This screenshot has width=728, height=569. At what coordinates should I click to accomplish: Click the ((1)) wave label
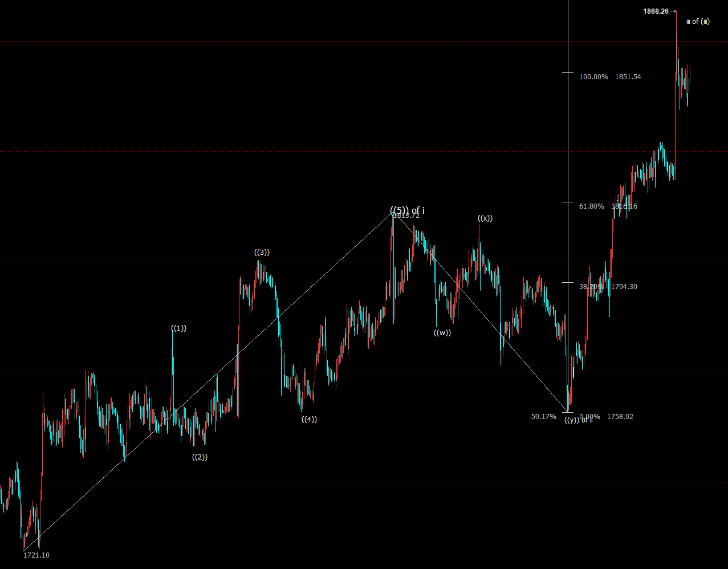click(x=179, y=328)
